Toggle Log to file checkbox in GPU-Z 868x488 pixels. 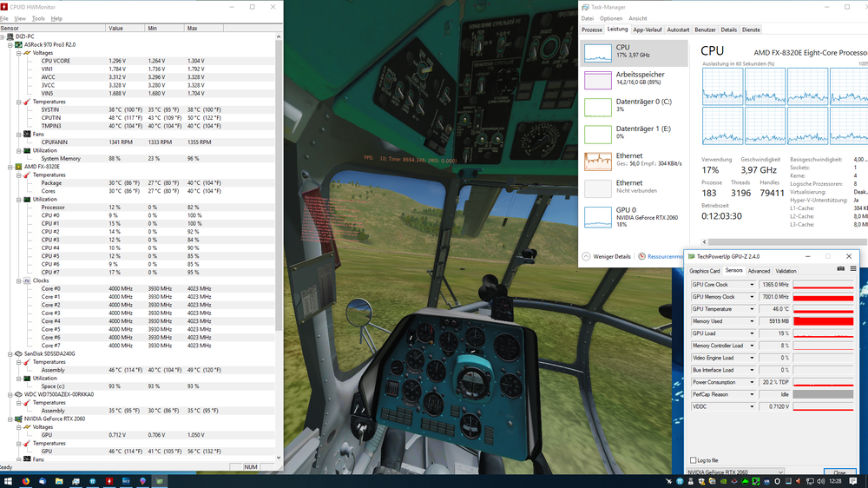click(693, 460)
